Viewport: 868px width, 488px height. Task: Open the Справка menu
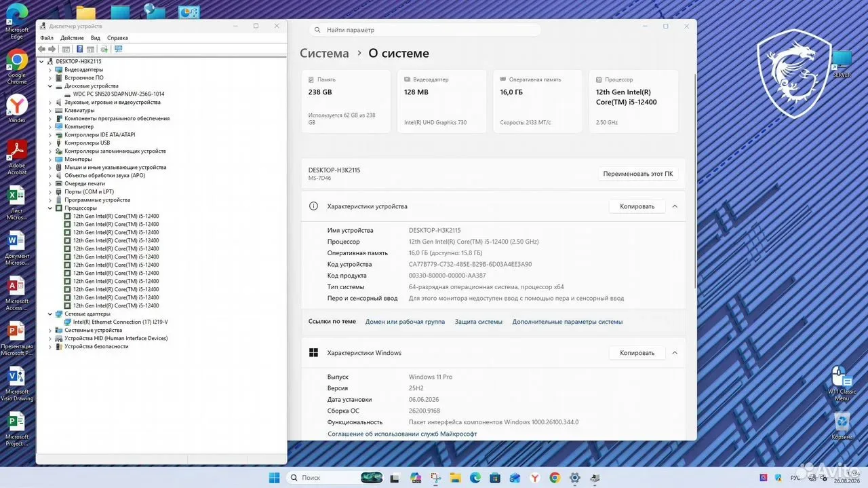tap(117, 38)
